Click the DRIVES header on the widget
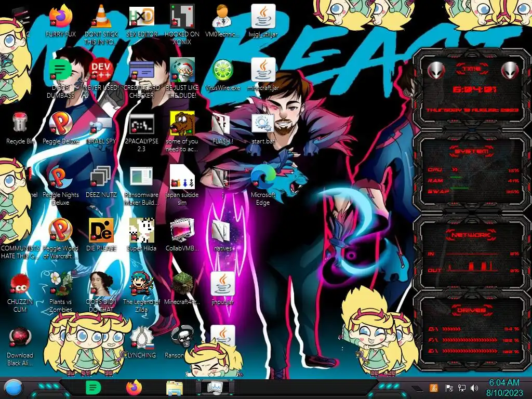532x399 pixels. [x=471, y=310]
